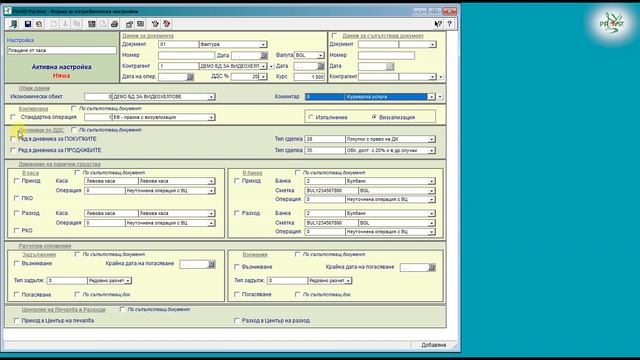Check Приход under В каса
The width and height of the screenshot is (640, 360).
[17, 181]
